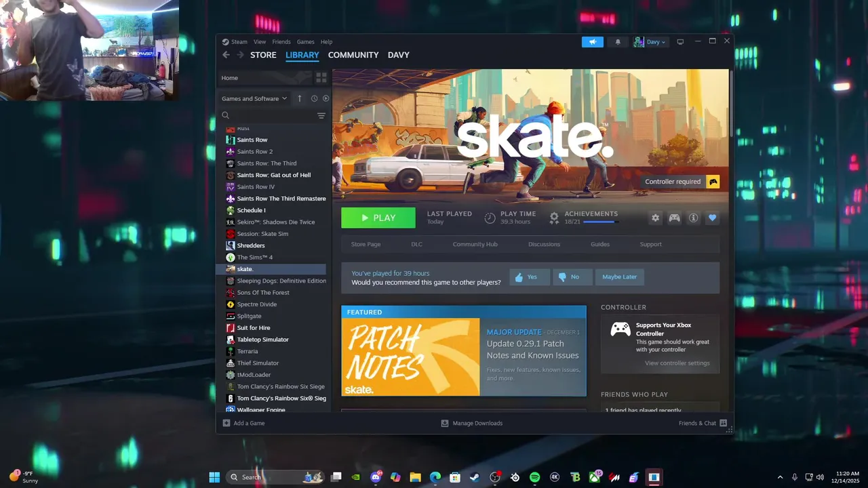Click the green PLAY button
Screen dimensions: 868x488
378,218
